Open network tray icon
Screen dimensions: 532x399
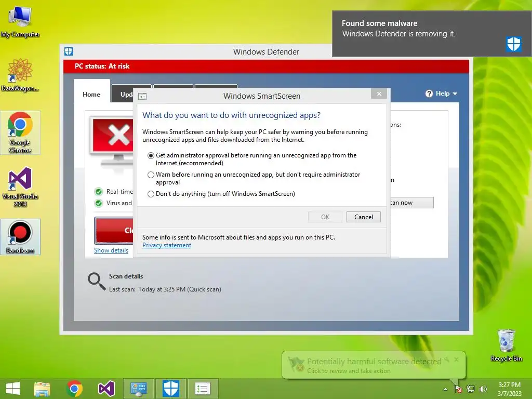coord(471,389)
